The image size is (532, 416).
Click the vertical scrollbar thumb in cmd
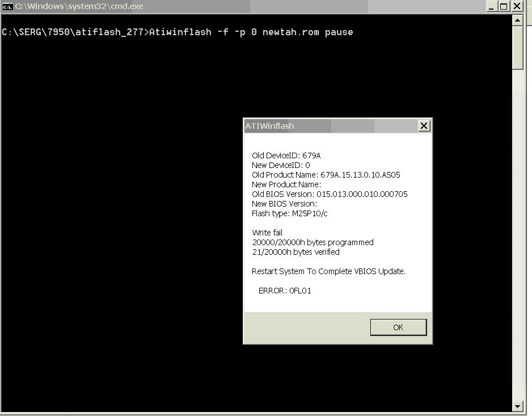point(517,48)
